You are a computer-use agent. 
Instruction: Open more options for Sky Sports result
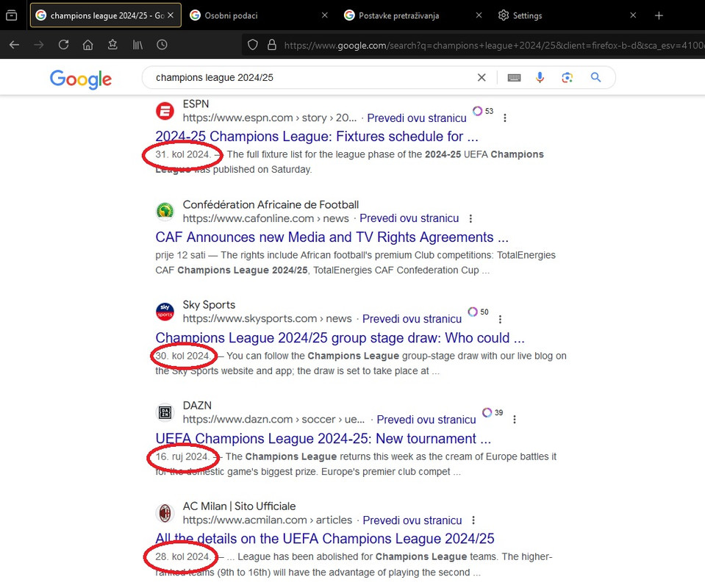coord(500,319)
